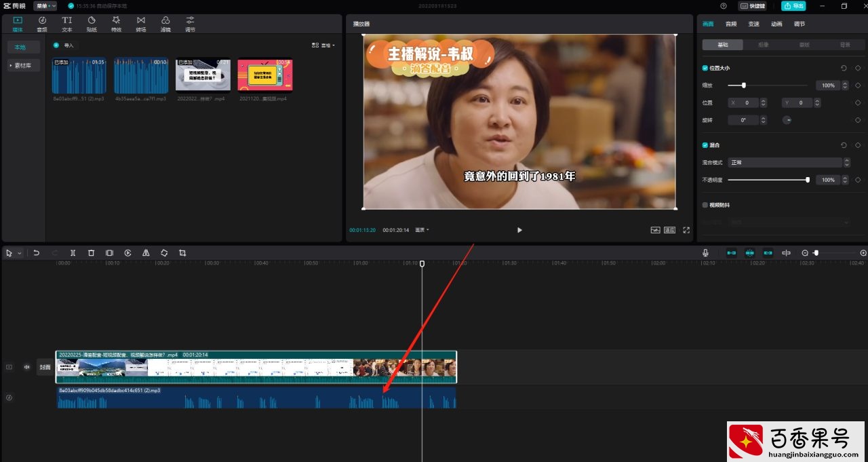Open the 菜单 menu dropdown
Image resolution: width=868 pixels, height=462 pixels.
click(45, 5)
